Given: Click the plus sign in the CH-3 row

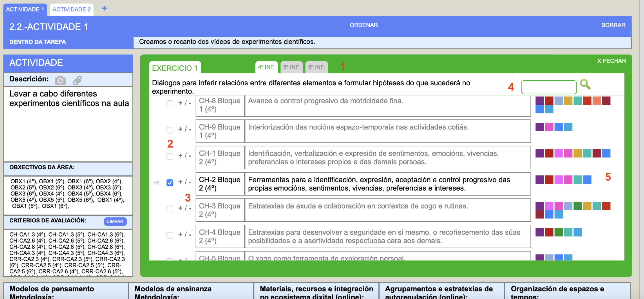Looking at the screenshot, I should pos(180,208).
